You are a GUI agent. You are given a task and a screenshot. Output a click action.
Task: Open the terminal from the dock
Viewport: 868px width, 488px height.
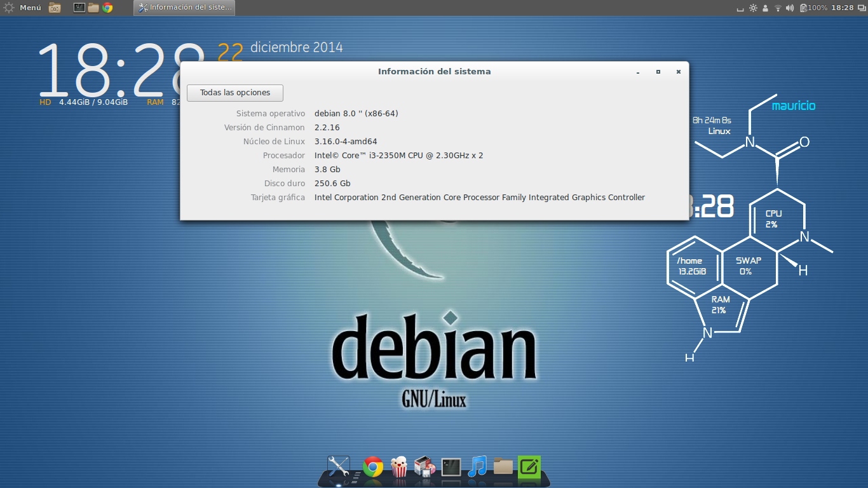(450, 466)
